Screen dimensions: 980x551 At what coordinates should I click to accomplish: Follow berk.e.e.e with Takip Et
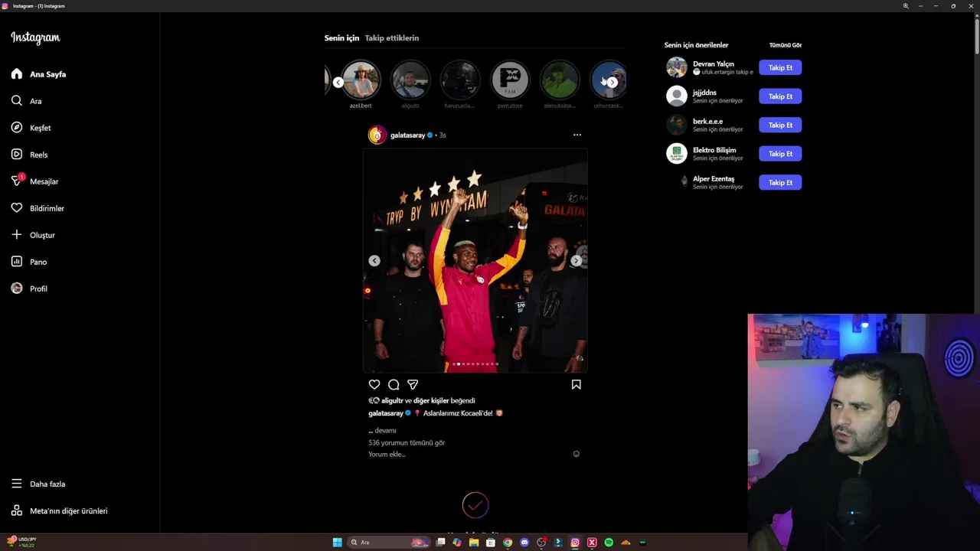point(780,125)
